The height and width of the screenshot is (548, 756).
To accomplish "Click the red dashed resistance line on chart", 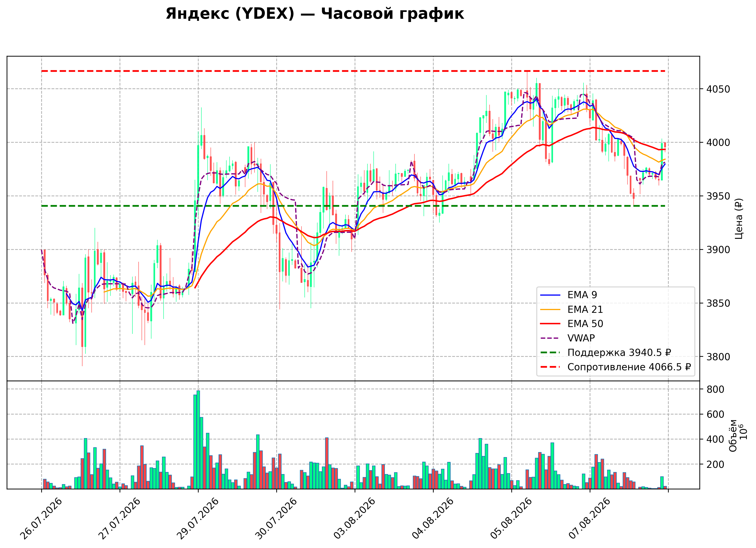I will (x=353, y=71).
